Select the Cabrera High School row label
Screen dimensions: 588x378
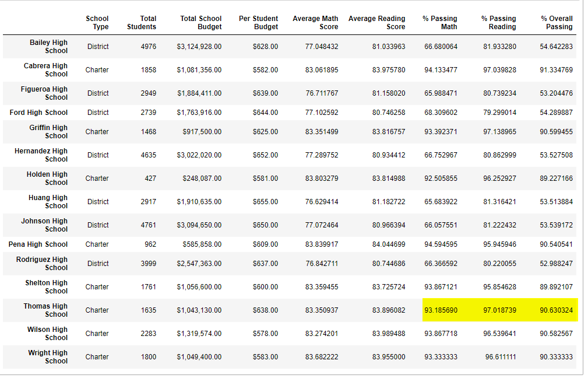[x=46, y=70]
